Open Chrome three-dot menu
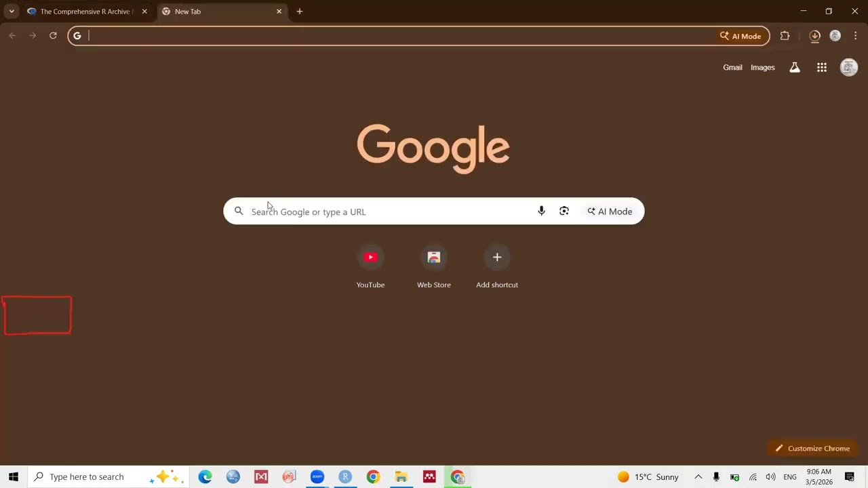This screenshot has width=868, height=488. (855, 36)
